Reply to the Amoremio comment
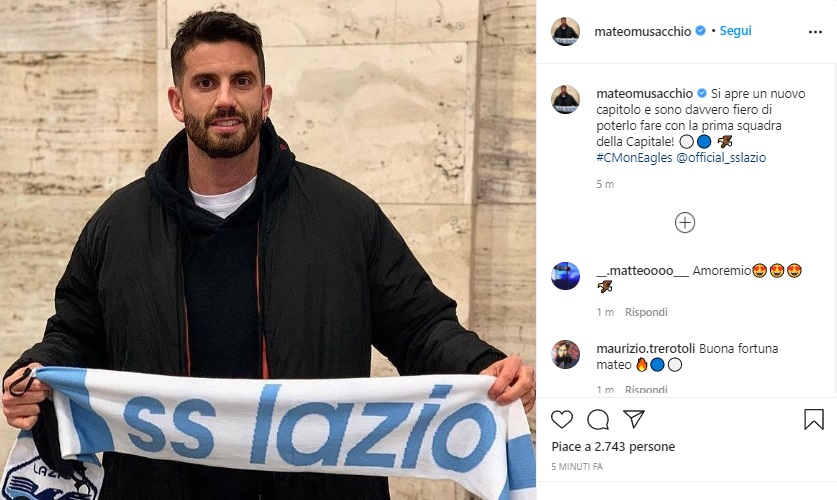837x500 pixels. coord(646,312)
